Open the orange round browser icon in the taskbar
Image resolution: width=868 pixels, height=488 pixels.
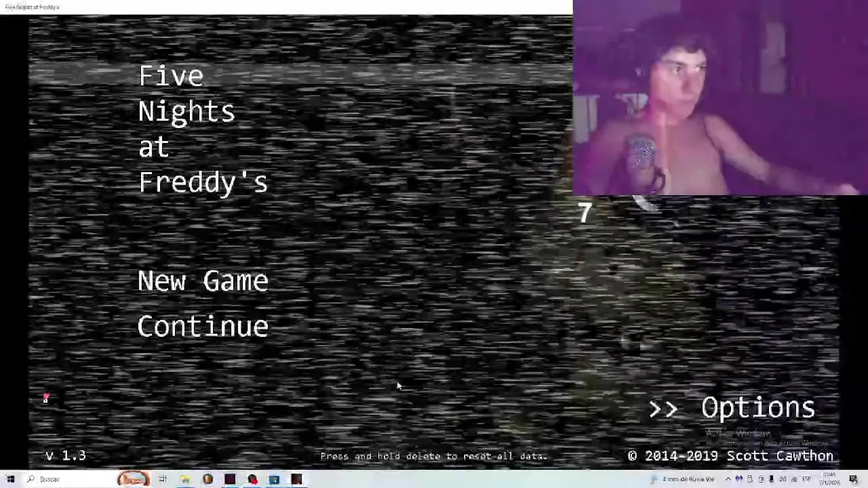coord(208,479)
